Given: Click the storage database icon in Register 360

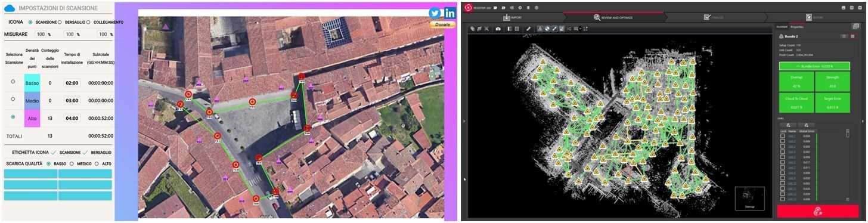Looking at the screenshot, I should (528, 8).
